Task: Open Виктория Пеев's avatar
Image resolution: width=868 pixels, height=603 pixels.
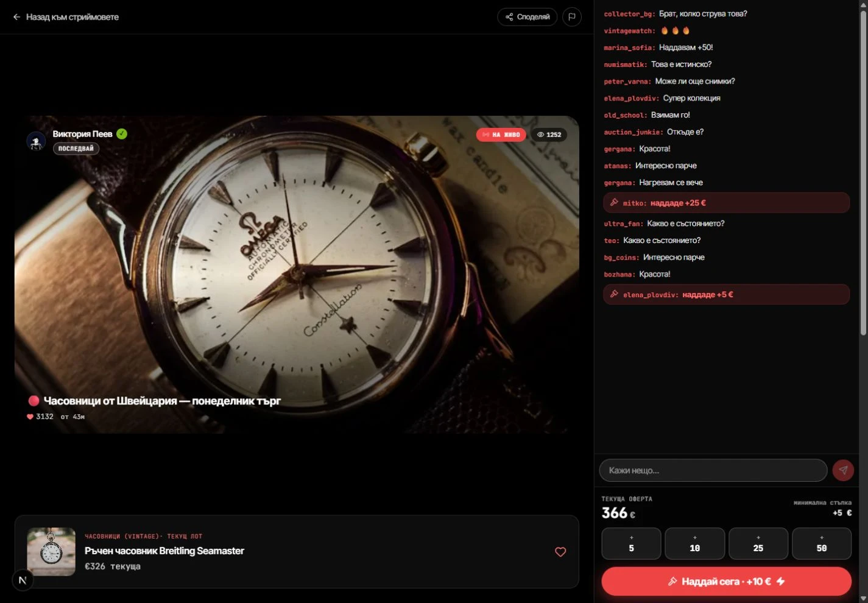Action: (37, 141)
